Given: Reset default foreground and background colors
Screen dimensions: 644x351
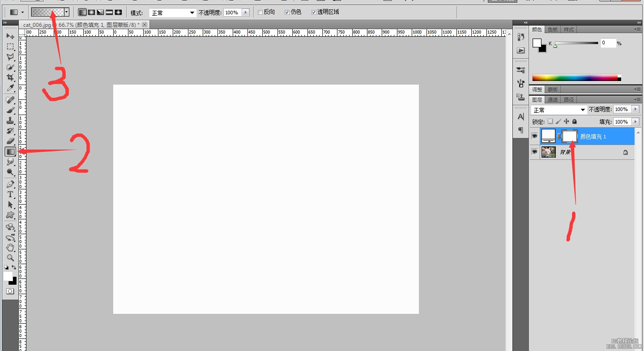Looking at the screenshot, I should (6, 267).
